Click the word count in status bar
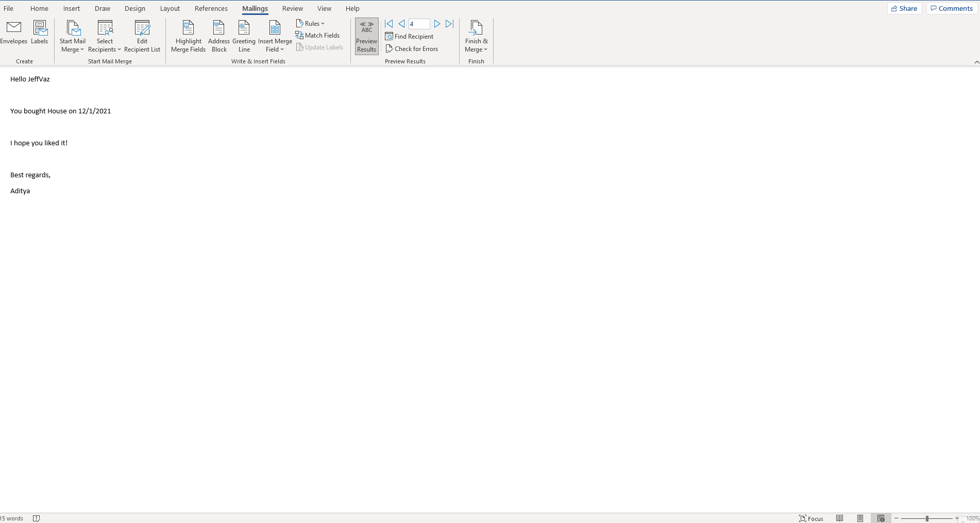Image resolution: width=980 pixels, height=523 pixels. (x=12, y=518)
